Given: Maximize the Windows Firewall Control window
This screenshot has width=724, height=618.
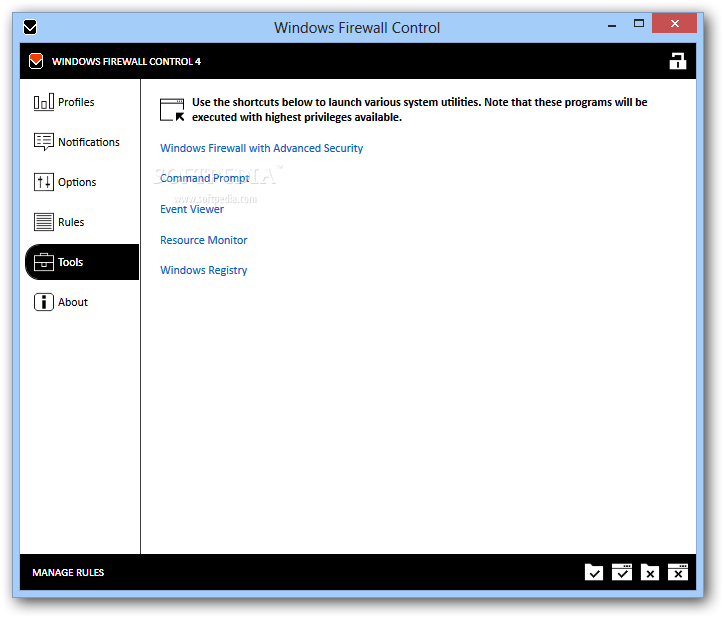Looking at the screenshot, I should (x=639, y=24).
